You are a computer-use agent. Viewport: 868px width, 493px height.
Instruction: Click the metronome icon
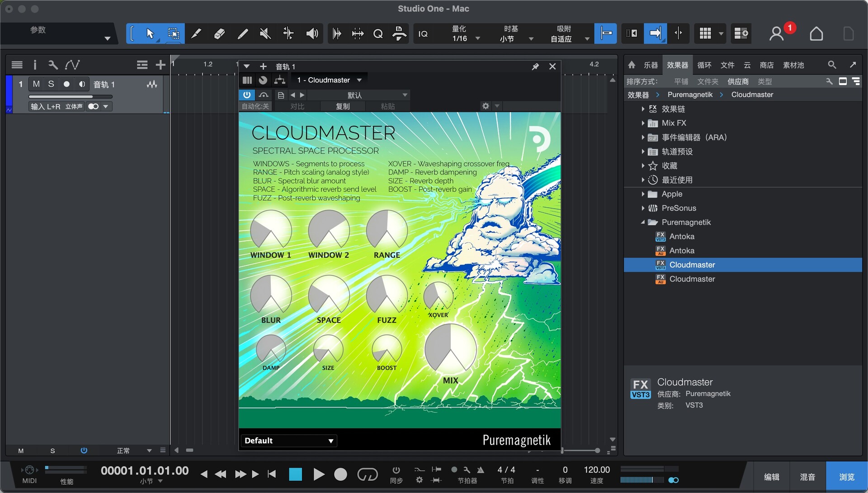[x=481, y=470]
